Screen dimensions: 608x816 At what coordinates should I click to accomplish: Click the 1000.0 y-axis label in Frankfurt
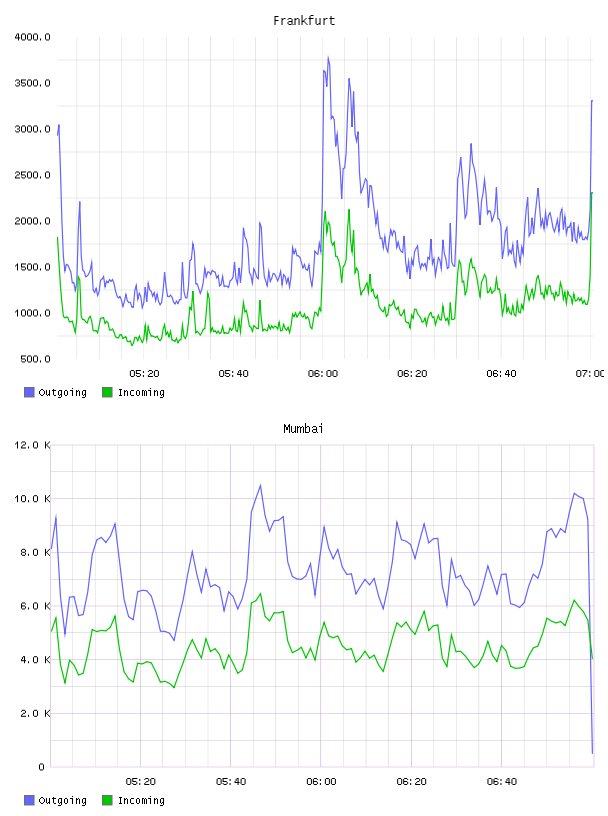coord(32,313)
